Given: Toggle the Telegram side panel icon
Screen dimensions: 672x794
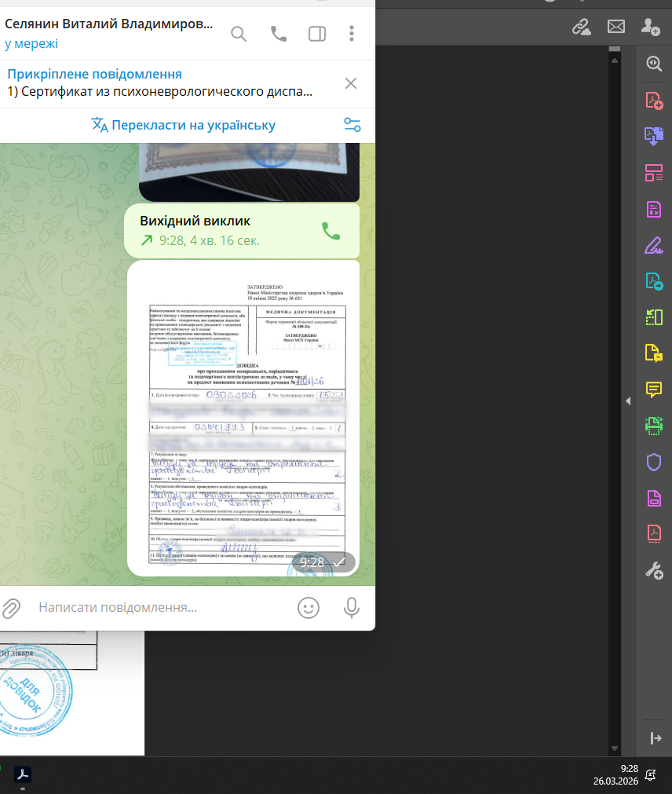Looking at the screenshot, I should pyautogui.click(x=317, y=34).
